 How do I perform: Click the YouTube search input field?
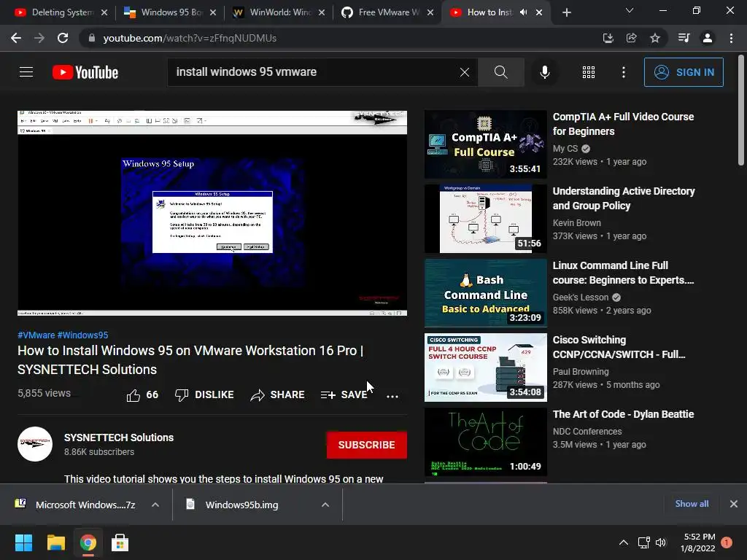tap(314, 72)
